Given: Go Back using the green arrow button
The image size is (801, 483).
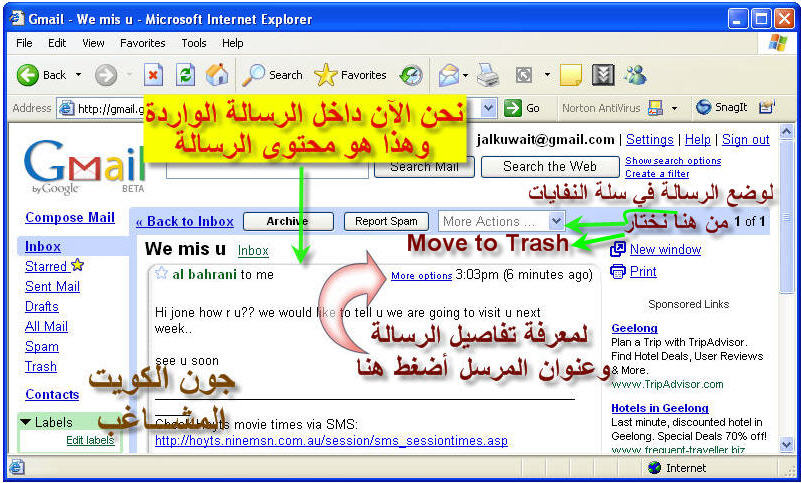Looking at the screenshot, I should 28,75.
